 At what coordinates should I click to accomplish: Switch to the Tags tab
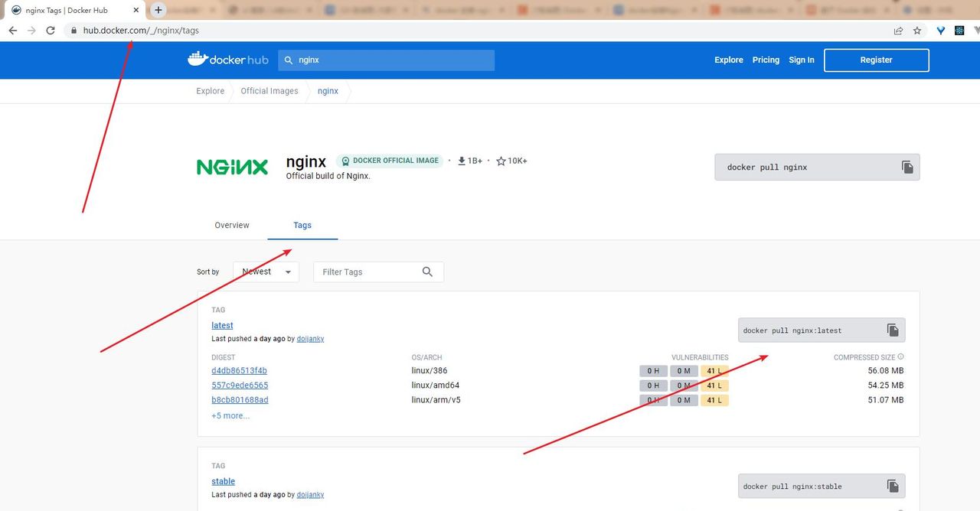[x=302, y=225]
